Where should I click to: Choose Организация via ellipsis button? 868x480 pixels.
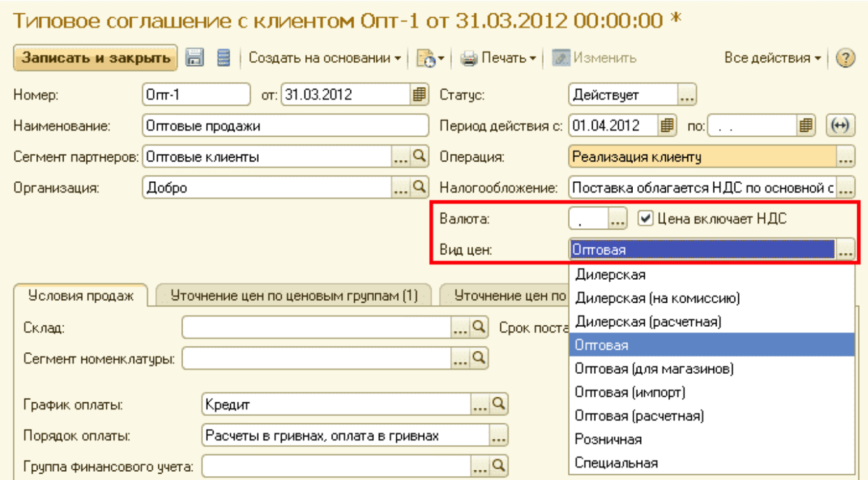click(401, 188)
